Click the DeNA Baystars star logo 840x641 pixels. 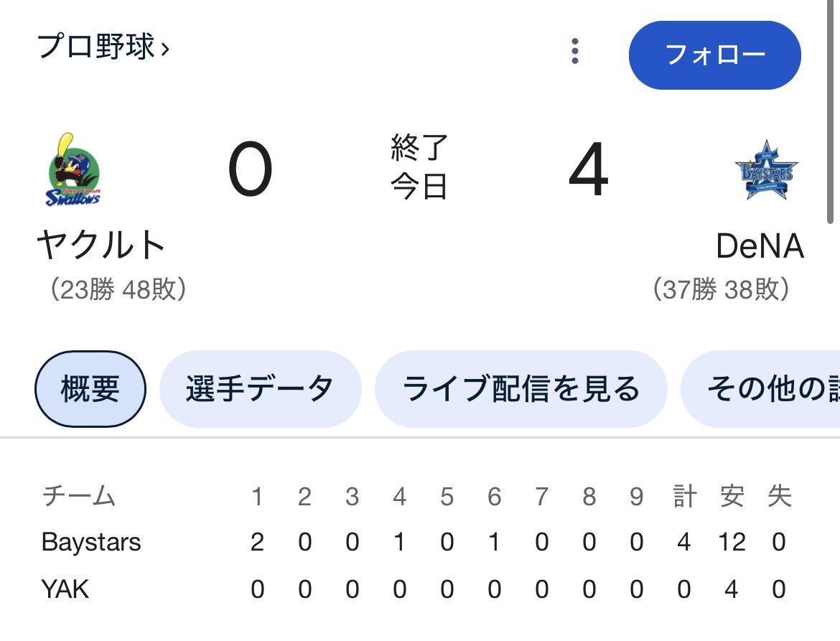pos(766,169)
